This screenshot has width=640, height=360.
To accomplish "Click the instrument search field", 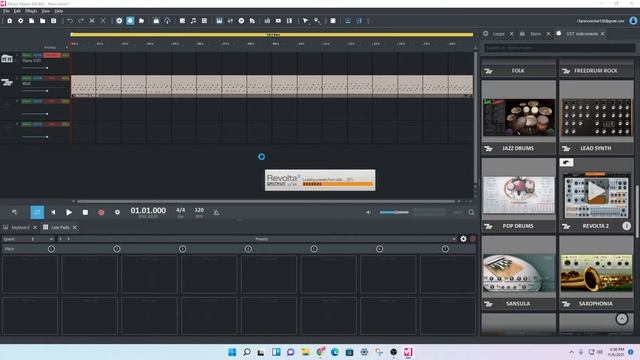I will click(x=559, y=48).
